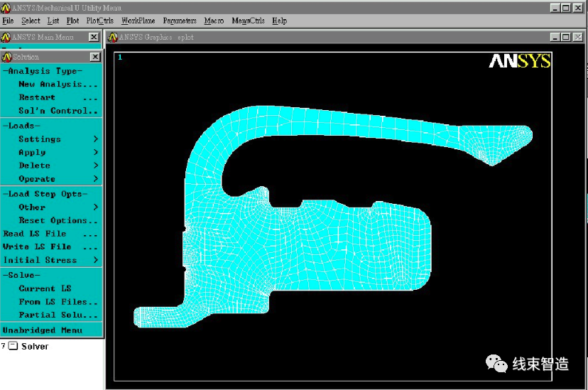588x390 pixels.
Task: Solve the Current LS
Action: [x=45, y=288]
